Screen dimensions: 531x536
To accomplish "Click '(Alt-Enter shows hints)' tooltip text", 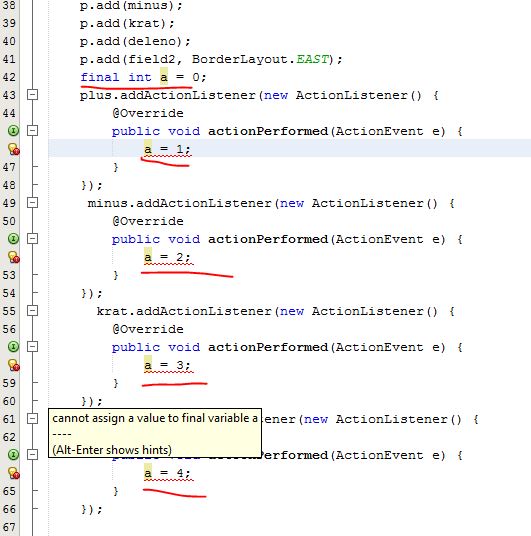I will [112, 450].
